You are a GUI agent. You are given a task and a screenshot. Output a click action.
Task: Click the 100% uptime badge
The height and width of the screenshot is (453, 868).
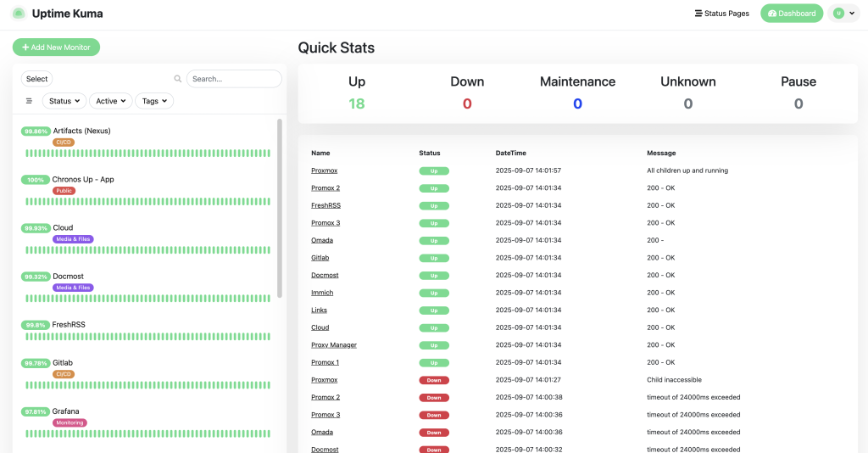click(x=36, y=180)
